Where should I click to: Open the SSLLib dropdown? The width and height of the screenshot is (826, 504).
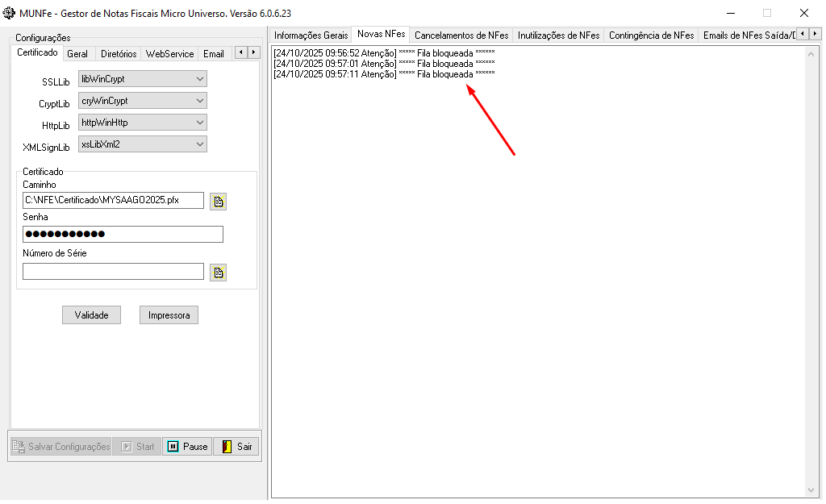200,79
